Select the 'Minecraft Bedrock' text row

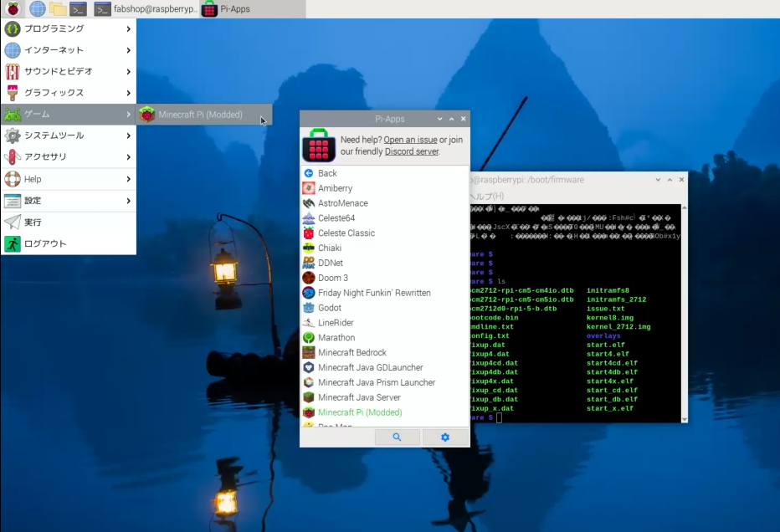(x=384, y=352)
